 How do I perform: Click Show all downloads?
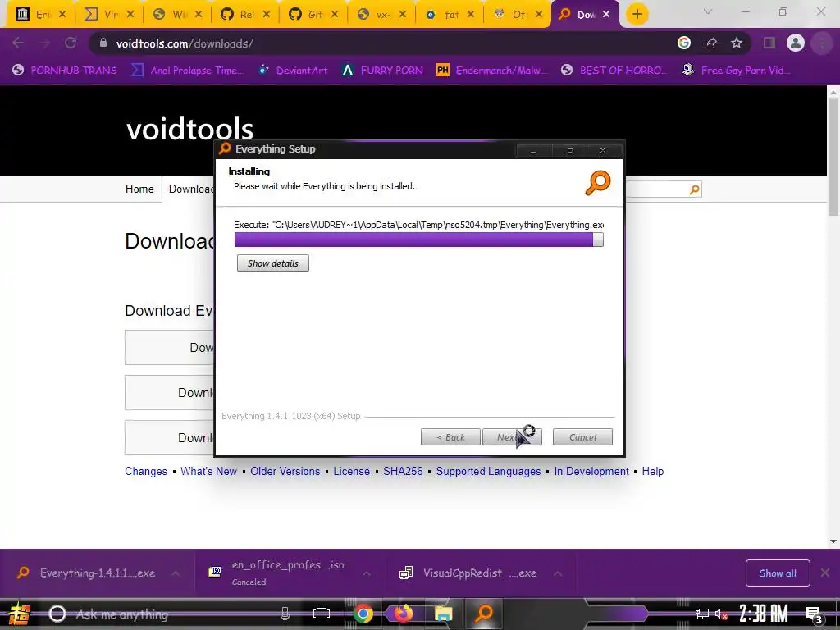point(778,573)
